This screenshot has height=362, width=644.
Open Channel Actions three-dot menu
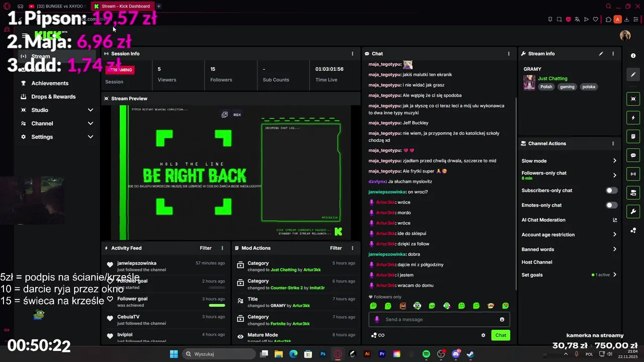(x=613, y=143)
